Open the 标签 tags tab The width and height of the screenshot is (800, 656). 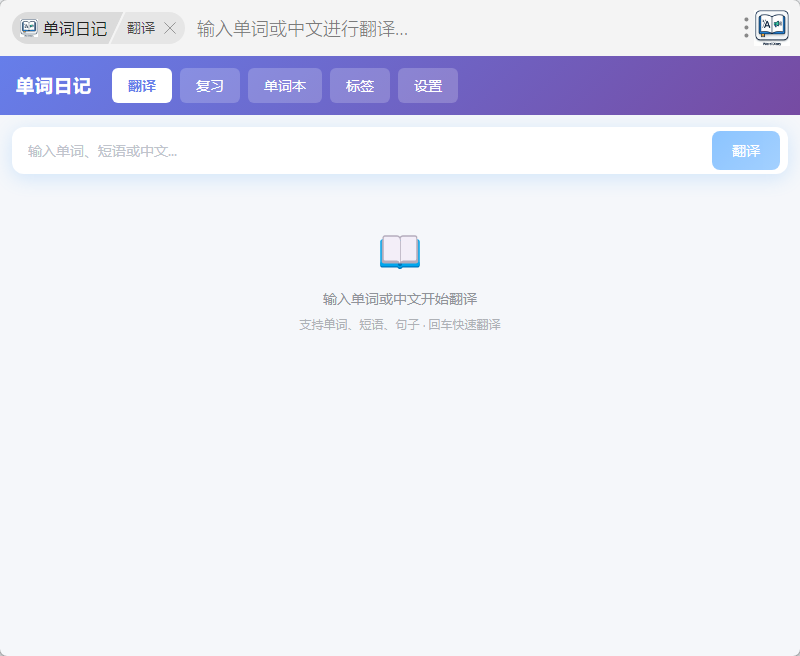point(360,86)
